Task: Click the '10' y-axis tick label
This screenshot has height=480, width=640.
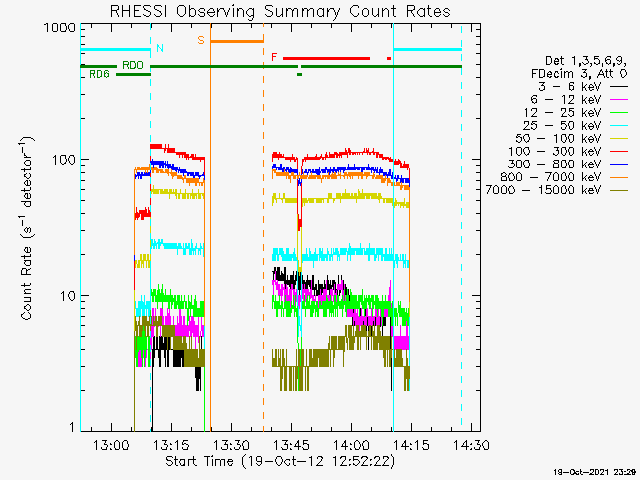Action: [68, 296]
